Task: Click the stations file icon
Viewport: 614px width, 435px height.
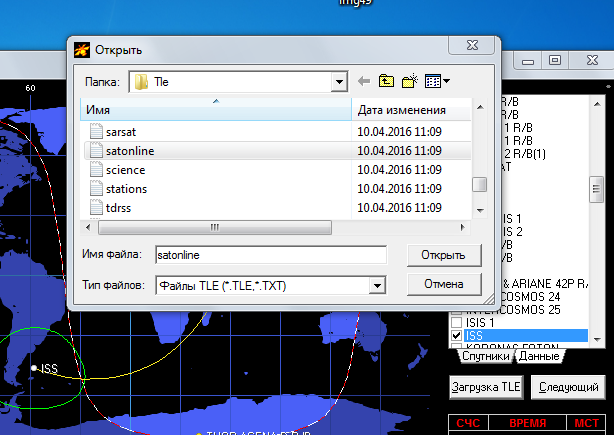Action: [x=96, y=189]
